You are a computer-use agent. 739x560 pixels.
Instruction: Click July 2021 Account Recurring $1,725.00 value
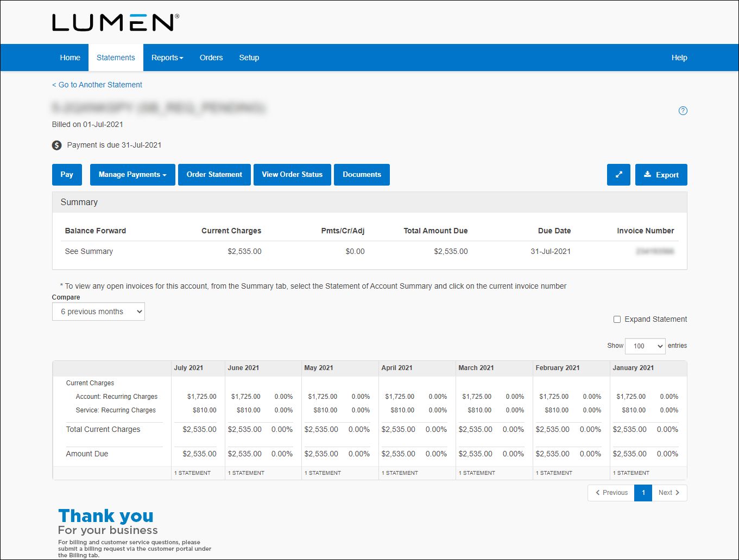(x=202, y=397)
